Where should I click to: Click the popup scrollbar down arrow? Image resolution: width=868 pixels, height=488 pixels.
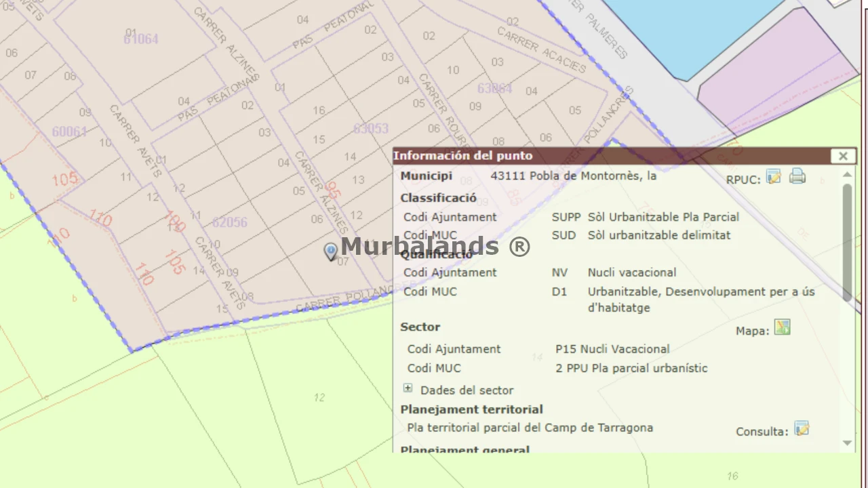pos(847,443)
